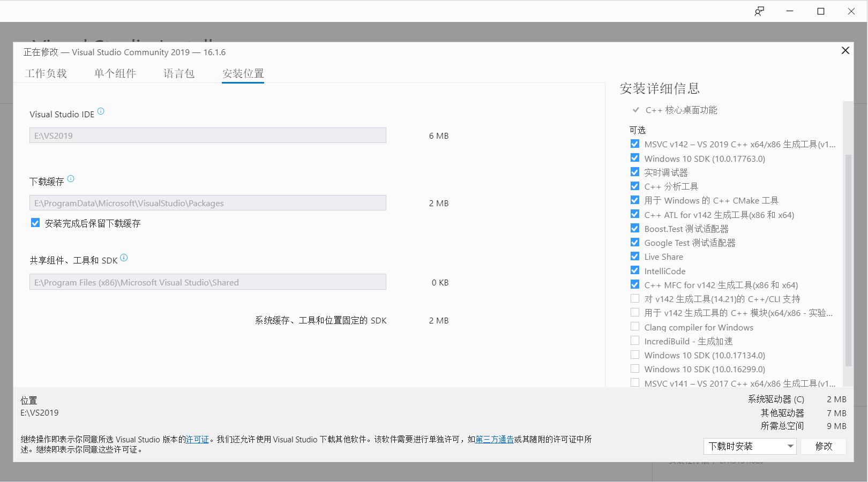Uncheck Boost.Test 测试适配器
This screenshot has height=482, width=868.
(635, 228)
